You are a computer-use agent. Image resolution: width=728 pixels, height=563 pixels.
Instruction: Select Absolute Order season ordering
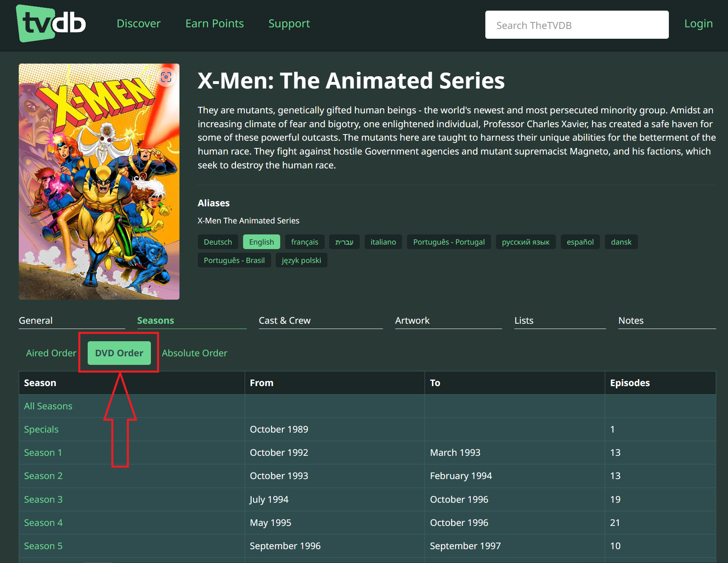pos(195,353)
